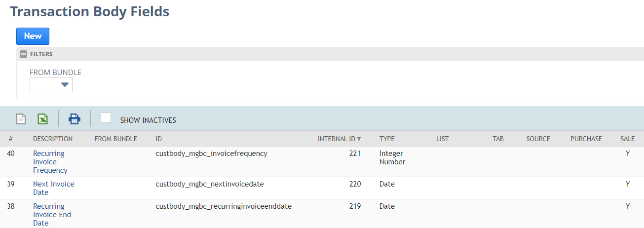Sort by Description column header
This screenshot has height=228, width=644.
pos(53,139)
